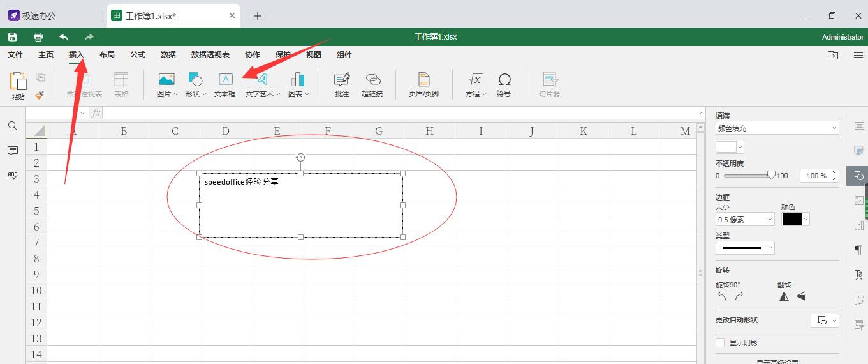Switch to the Collaboration (协作) tab
868x364 pixels.
tap(253, 55)
